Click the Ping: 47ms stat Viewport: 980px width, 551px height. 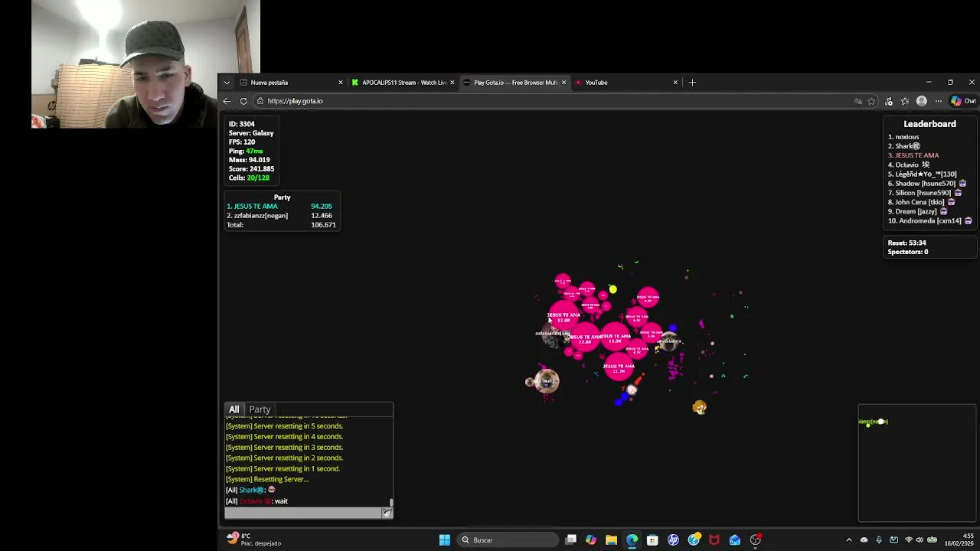[x=246, y=151]
